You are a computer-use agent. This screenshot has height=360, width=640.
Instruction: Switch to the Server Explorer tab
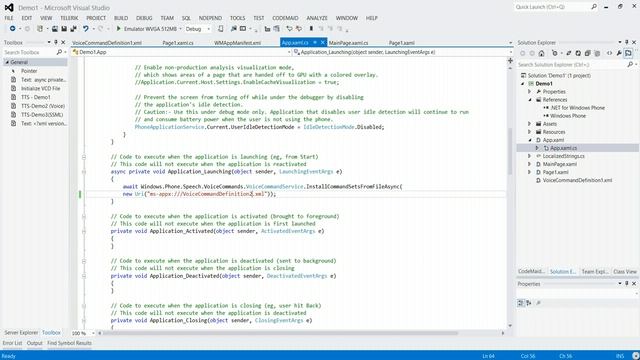pos(21,333)
